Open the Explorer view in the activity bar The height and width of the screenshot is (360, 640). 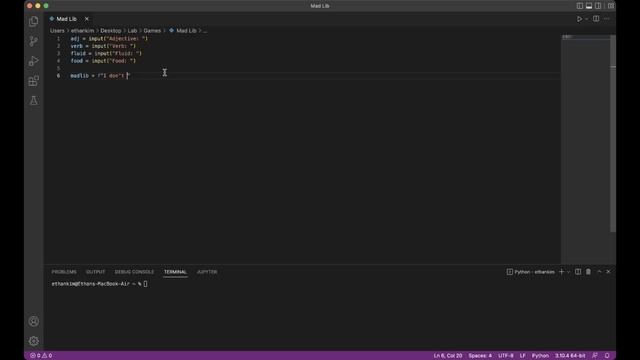coord(34,21)
